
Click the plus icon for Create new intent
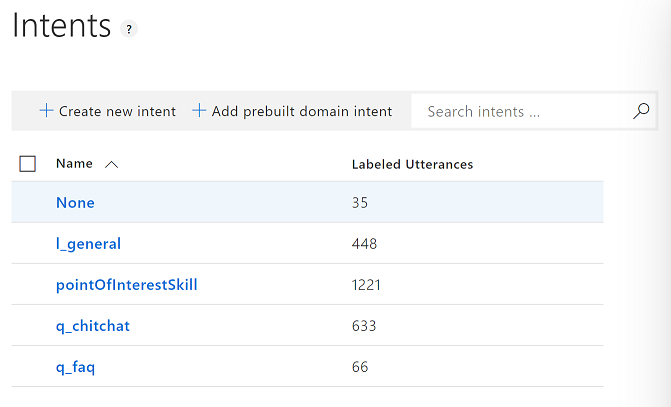46,110
